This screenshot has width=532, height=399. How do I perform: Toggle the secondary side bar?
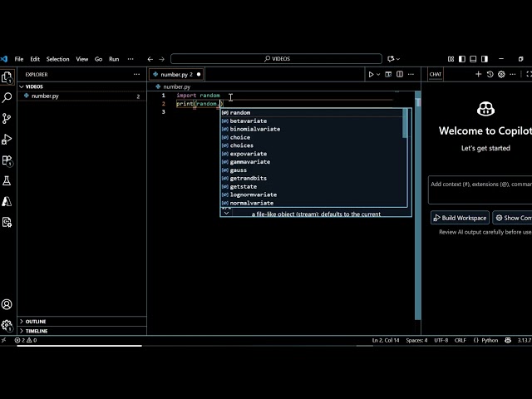(x=485, y=59)
